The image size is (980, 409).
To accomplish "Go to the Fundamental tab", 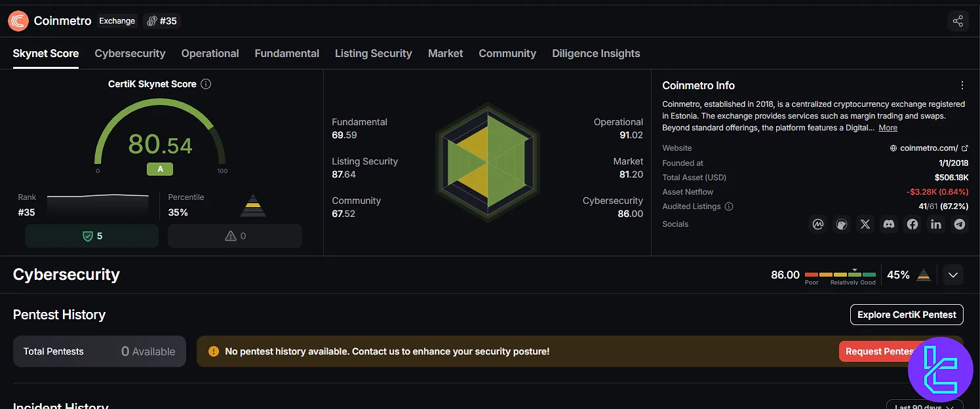I will click(287, 54).
